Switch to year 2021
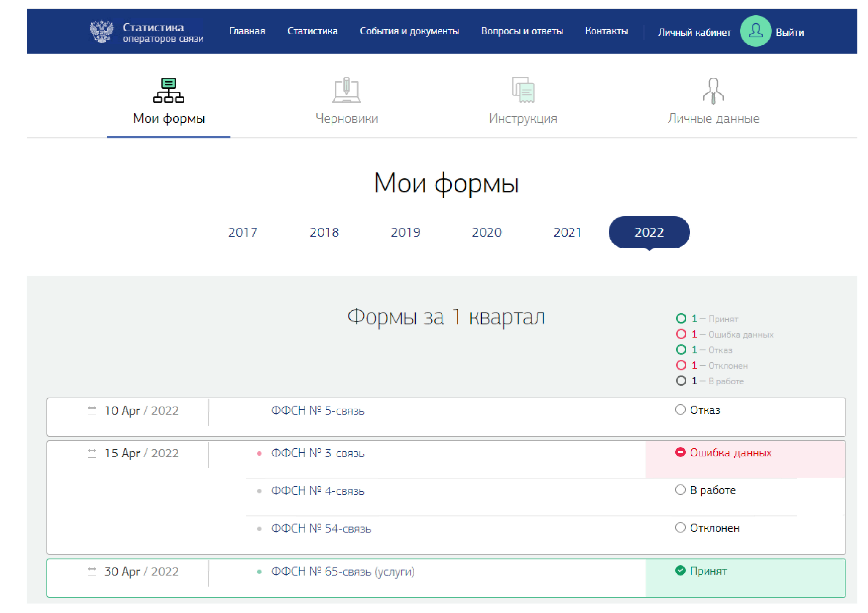868x613 pixels. point(567,232)
